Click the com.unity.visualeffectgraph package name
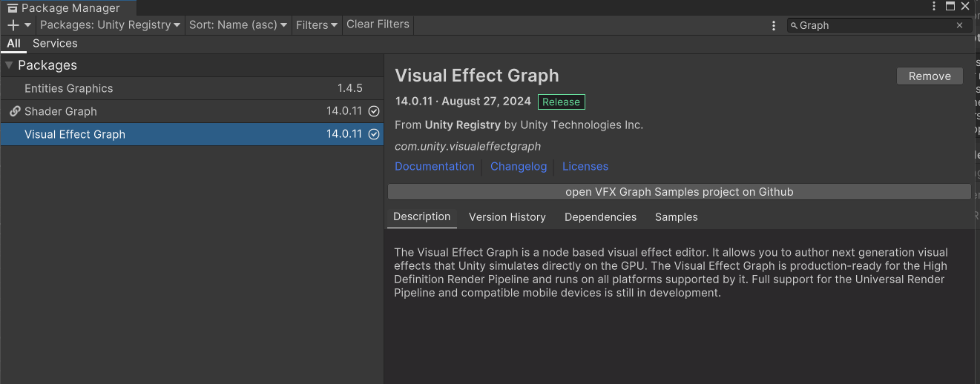The width and height of the screenshot is (980, 384). (x=468, y=146)
